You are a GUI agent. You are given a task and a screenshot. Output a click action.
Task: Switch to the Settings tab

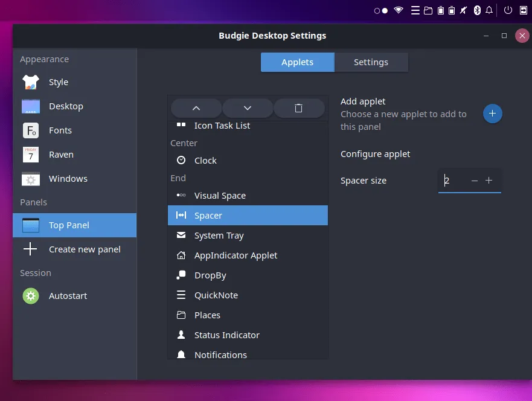[x=371, y=62]
